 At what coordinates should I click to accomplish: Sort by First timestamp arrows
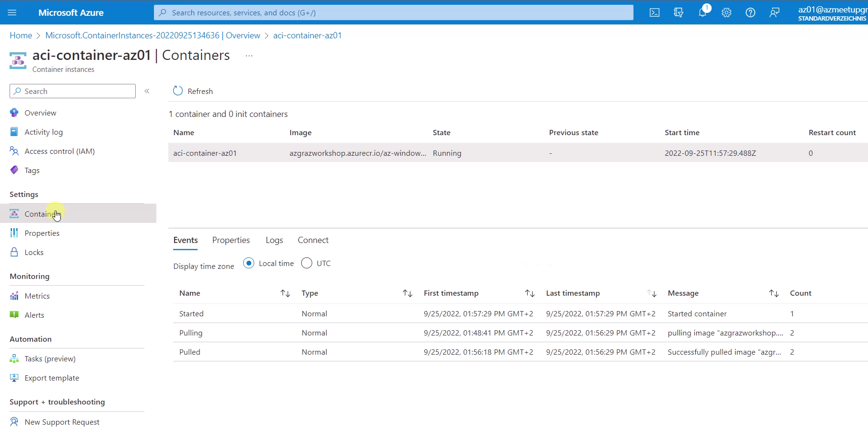530,293
